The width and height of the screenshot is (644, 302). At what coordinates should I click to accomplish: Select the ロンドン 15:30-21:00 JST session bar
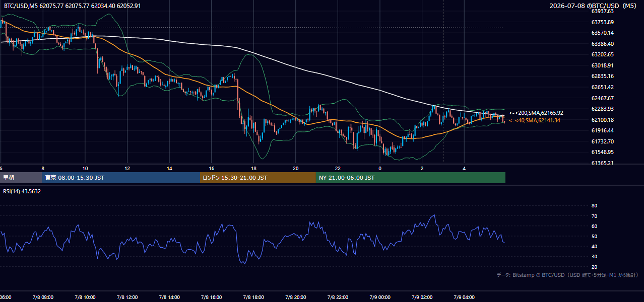point(258,178)
